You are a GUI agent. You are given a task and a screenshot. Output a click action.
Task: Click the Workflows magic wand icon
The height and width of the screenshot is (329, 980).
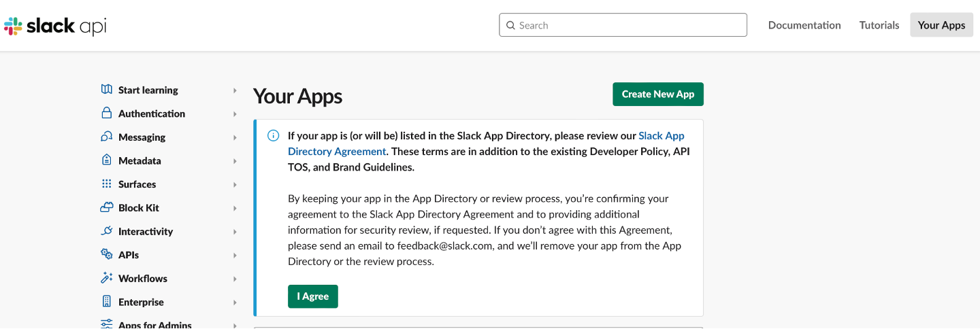point(106,278)
